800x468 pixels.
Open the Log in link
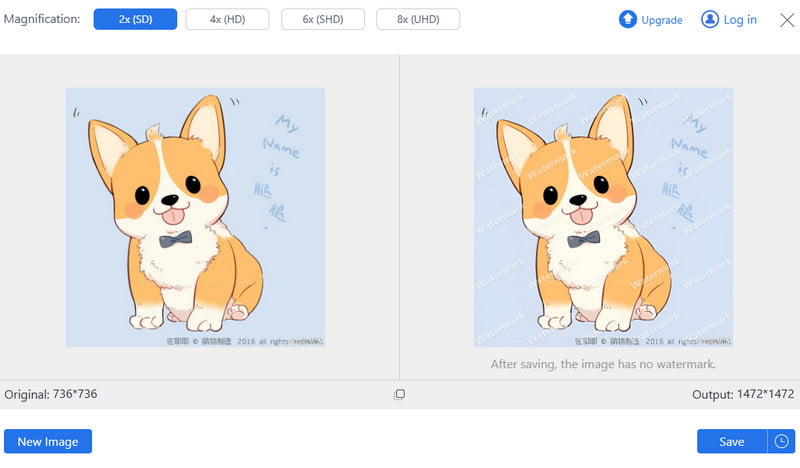coord(740,20)
